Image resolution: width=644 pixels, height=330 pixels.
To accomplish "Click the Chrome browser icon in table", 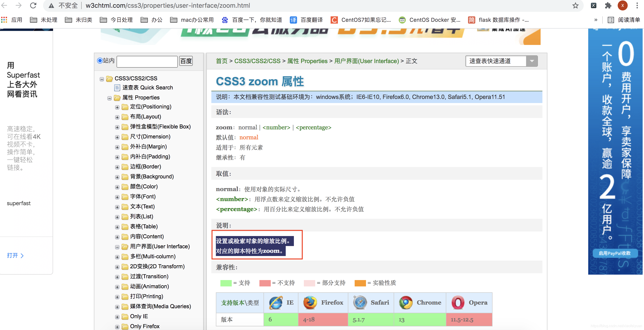I will coord(405,303).
